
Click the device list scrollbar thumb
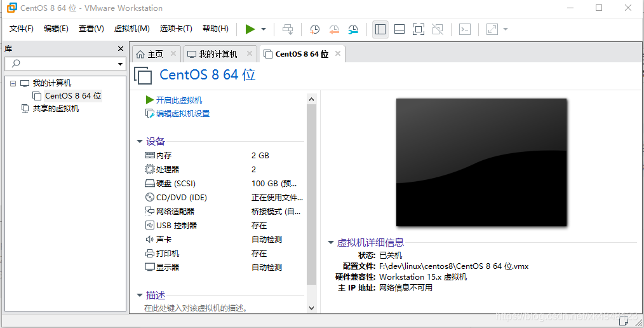click(x=311, y=195)
